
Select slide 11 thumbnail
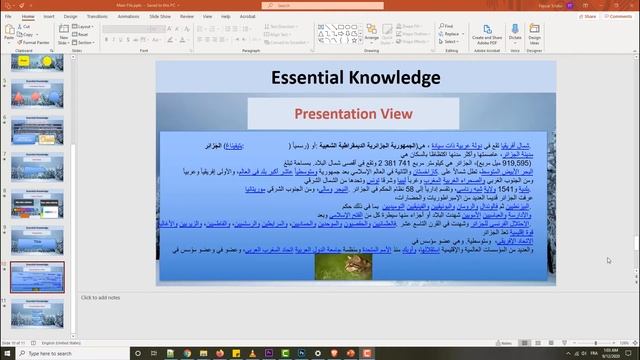click(x=37, y=314)
